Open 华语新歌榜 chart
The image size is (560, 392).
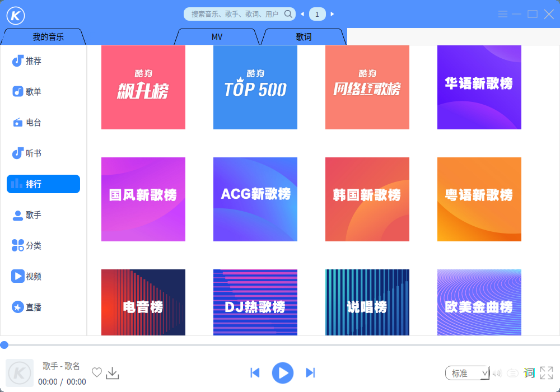click(x=479, y=87)
